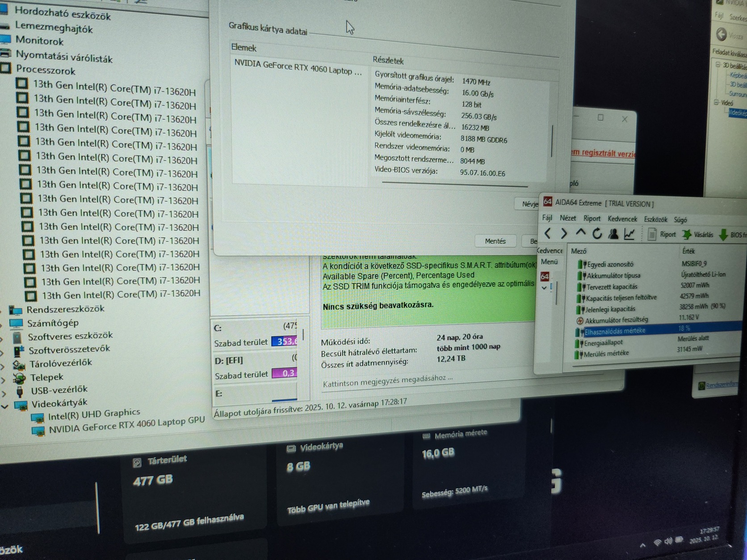Click the Video-BIOS verziója detail row

pos(440,171)
